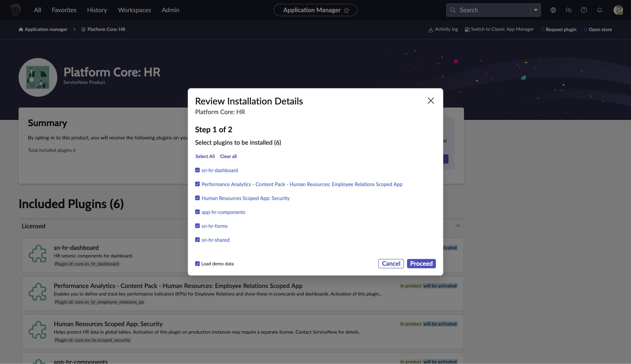
Task: Open the chat conversations icon
Action: point(568,10)
